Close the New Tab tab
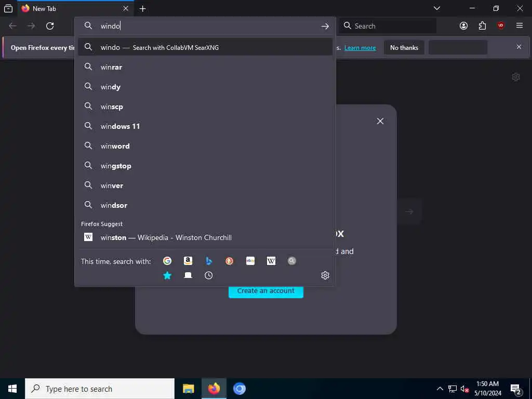 (126, 8)
